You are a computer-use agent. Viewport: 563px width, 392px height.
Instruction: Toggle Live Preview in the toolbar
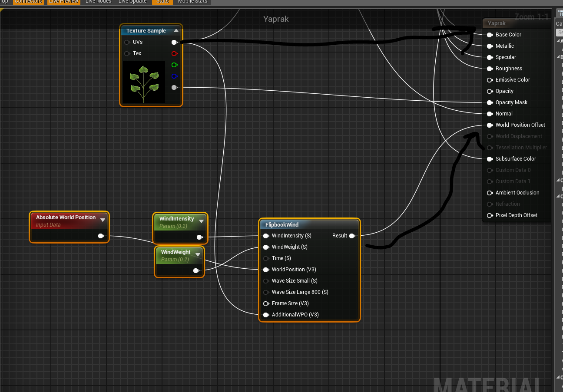click(x=64, y=2)
